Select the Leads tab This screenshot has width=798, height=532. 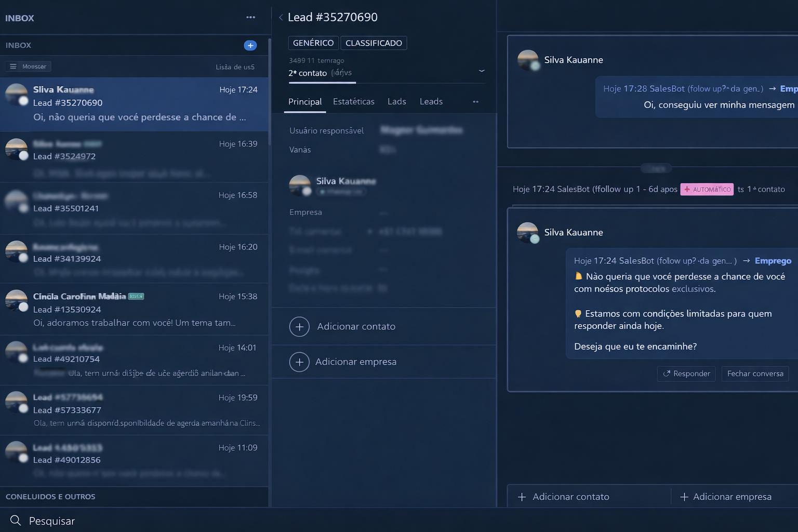tap(431, 101)
